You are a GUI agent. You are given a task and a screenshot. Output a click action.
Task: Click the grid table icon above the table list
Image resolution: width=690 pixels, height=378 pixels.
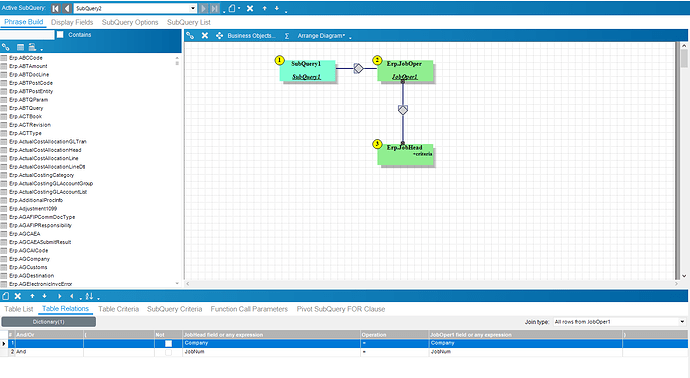pos(20,47)
